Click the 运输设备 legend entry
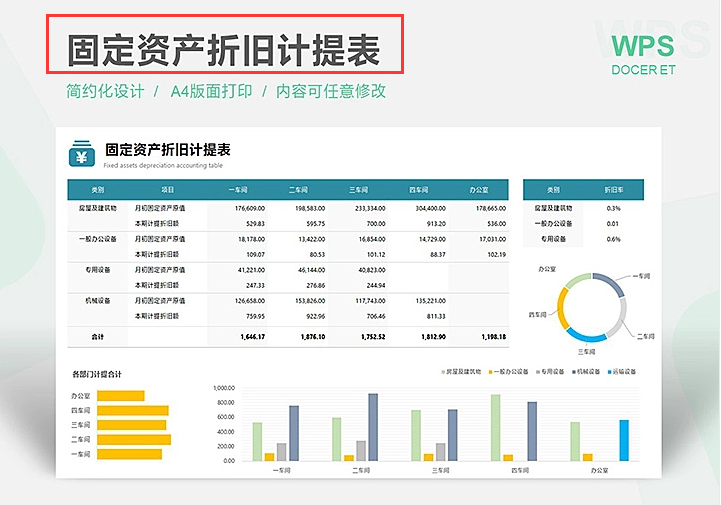This screenshot has width=721, height=505. [622, 372]
